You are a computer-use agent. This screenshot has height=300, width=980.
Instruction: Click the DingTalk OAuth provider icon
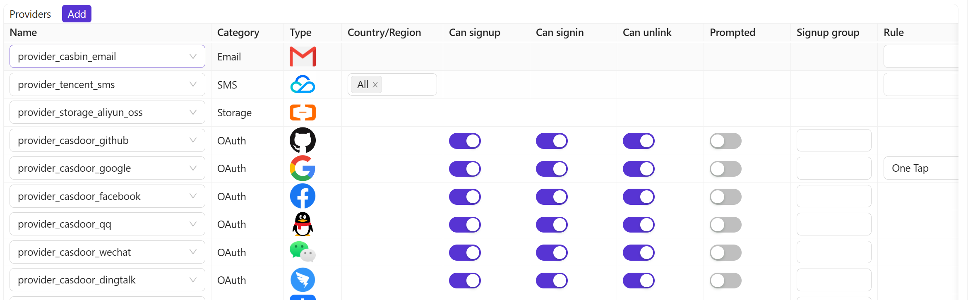(x=303, y=280)
